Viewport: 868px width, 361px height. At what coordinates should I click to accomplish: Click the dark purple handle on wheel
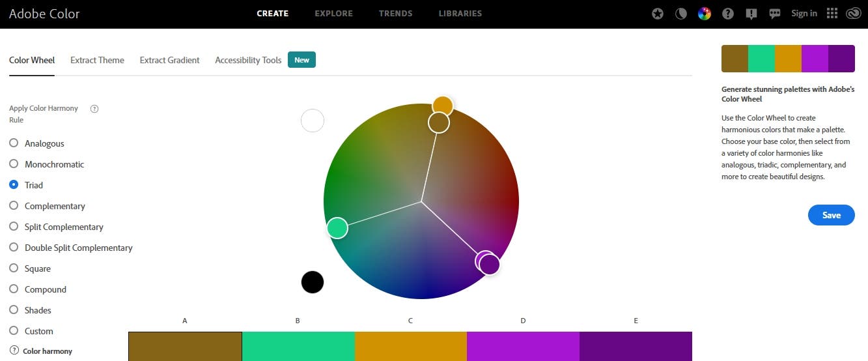pos(490,265)
